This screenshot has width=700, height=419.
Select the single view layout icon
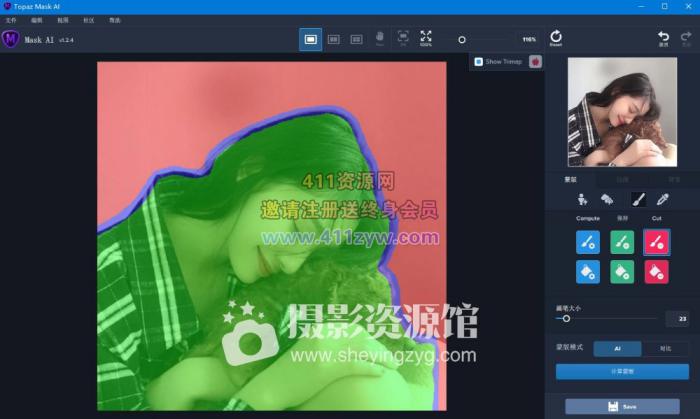[311, 39]
